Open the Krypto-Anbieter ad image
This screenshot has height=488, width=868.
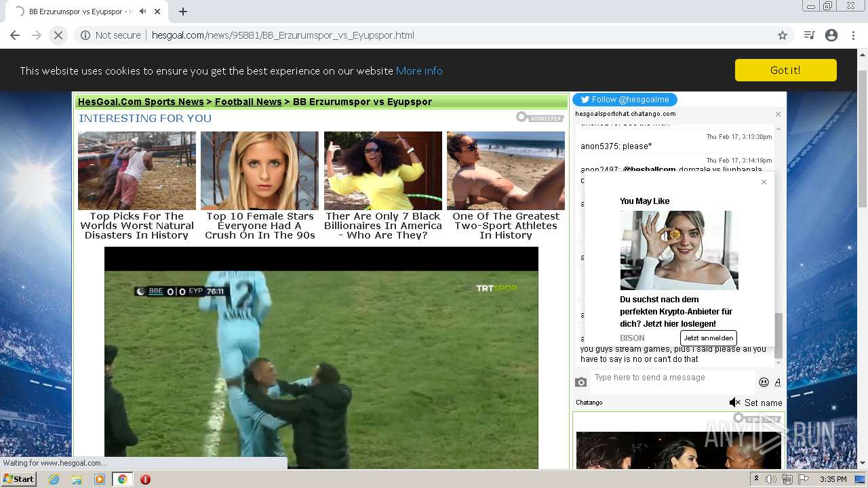pos(679,250)
